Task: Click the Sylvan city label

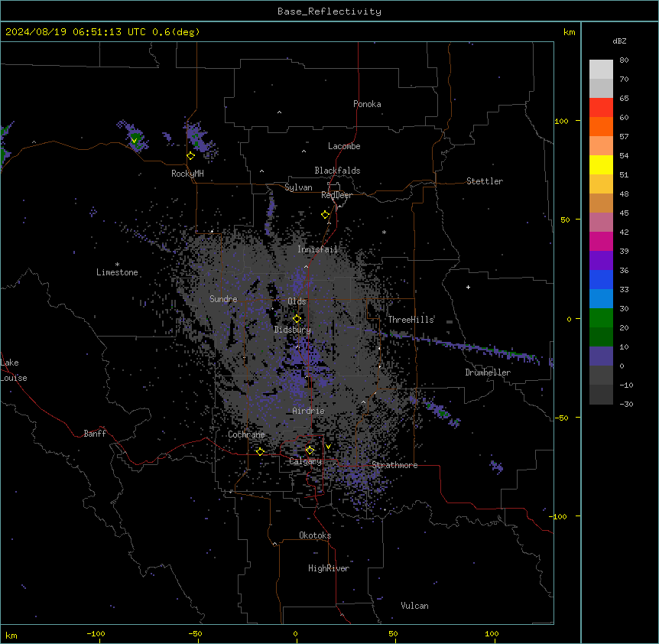Action: point(298,187)
